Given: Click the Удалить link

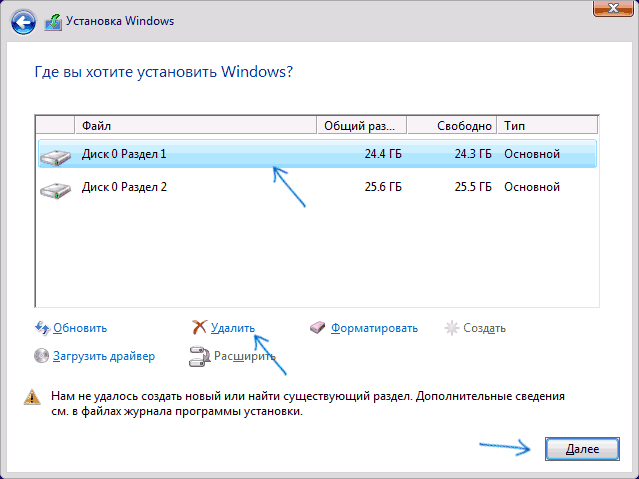Looking at the screenshot, I should click(x=233, y=328).
